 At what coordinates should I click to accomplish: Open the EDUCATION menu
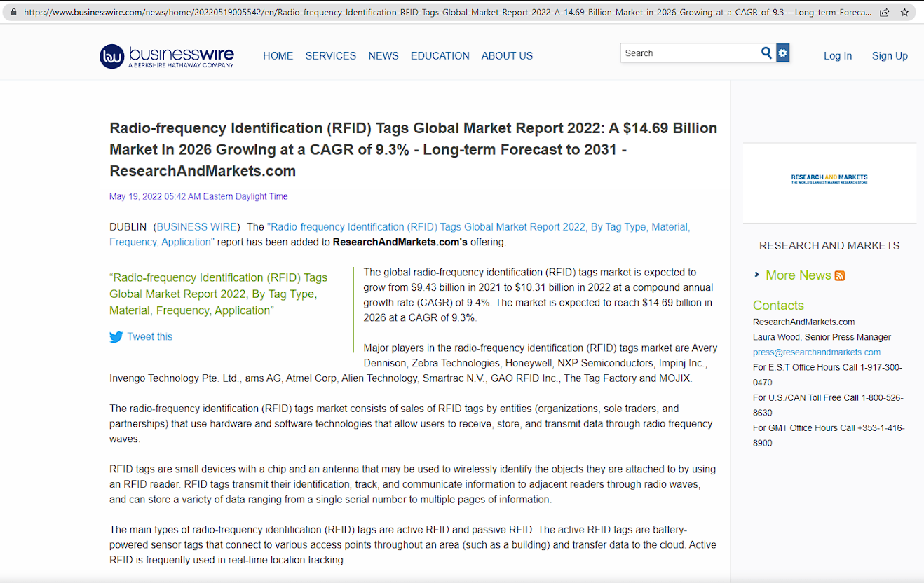(x=440, y=56)
